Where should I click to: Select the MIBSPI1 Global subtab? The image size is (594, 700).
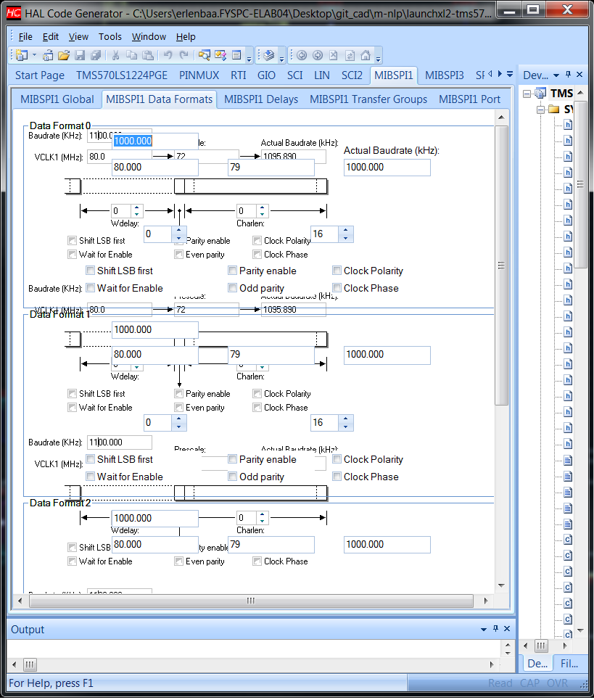57,99
